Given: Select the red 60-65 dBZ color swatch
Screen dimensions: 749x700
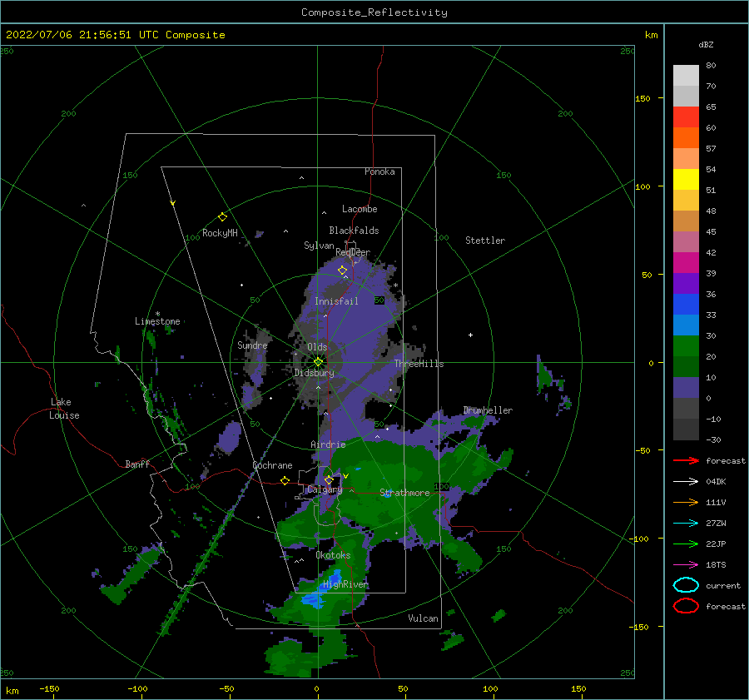Looking at the screenshot, I should click(686, 117).
